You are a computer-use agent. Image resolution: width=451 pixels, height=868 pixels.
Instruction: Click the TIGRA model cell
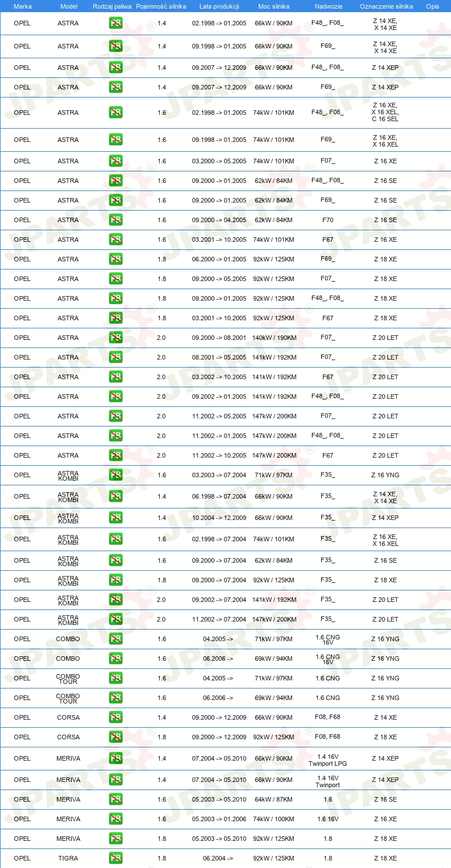click(68, 858)
